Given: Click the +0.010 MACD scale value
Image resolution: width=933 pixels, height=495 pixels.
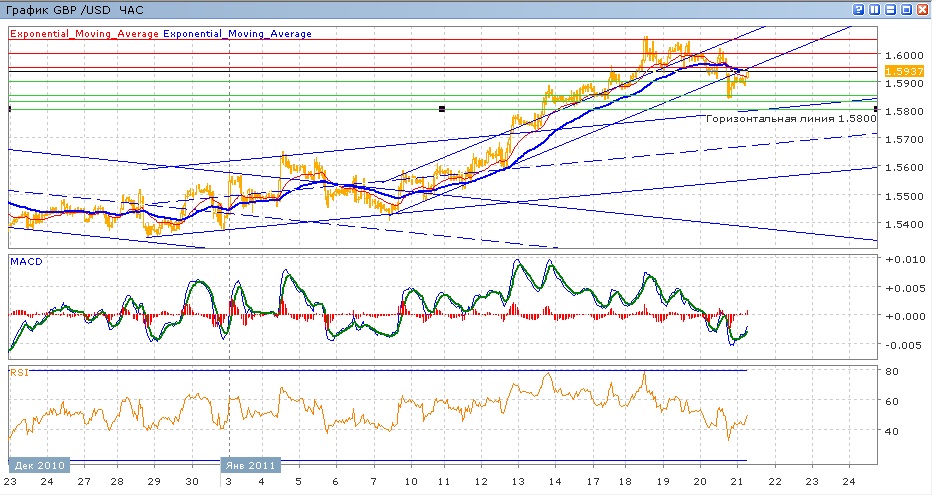Looking at the screenshot, I should click(x=905, y=259).
